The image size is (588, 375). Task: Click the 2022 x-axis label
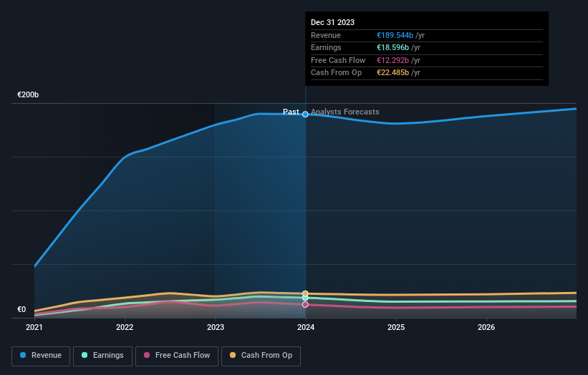[125, 327]
